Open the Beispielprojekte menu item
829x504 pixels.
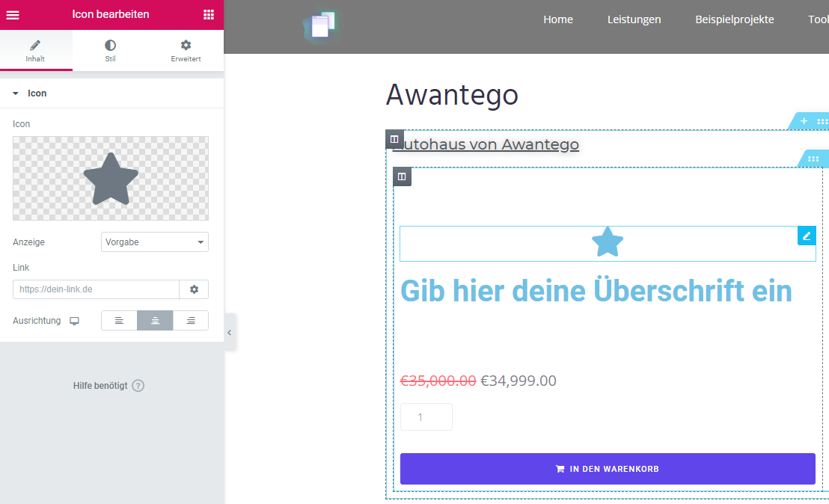point(734,19)
